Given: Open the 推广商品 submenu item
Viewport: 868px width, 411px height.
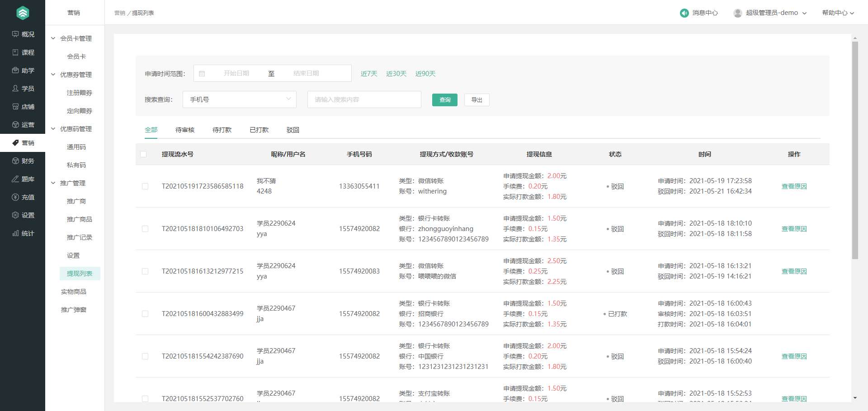Looking at the screenshot, I should (80, 219).
